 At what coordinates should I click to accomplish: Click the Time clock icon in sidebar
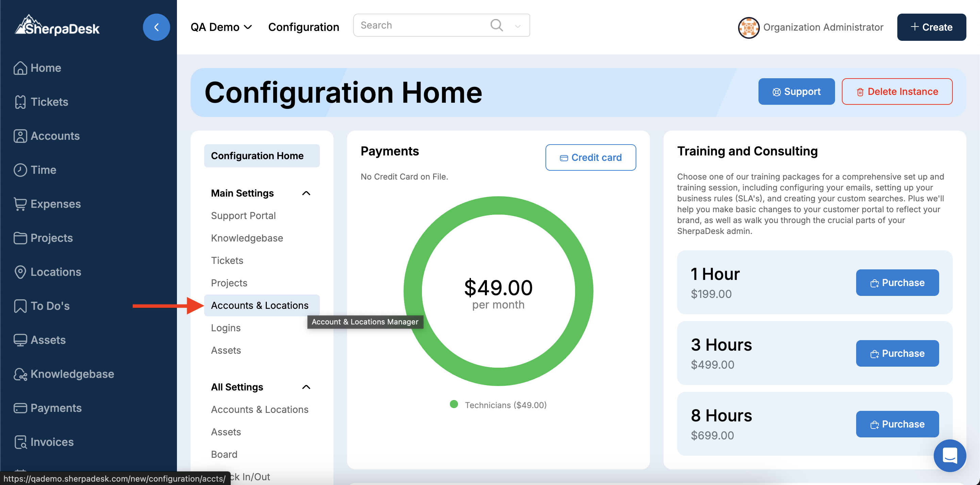(x=20, y=170)
